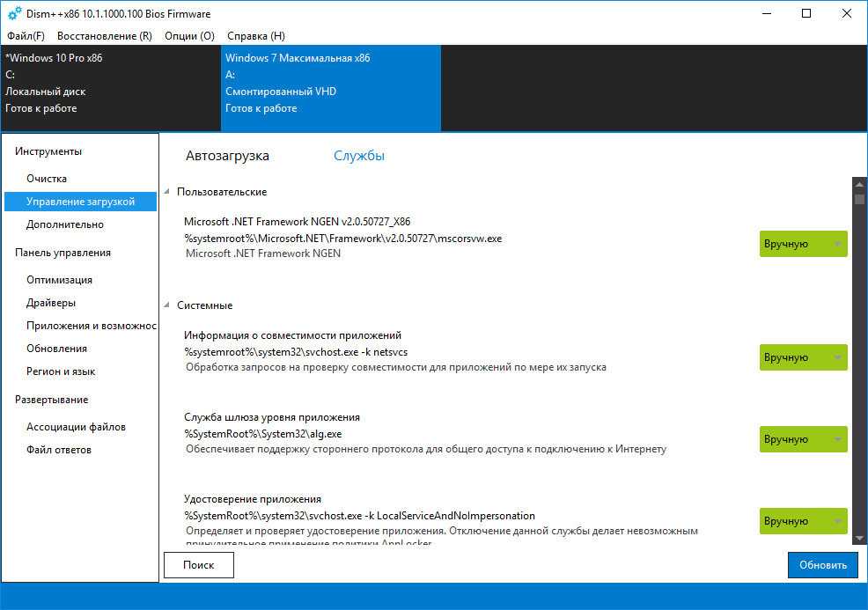Open the Опции (O) menu
Viewport: 868px width, 610px height.
(x=189, y=36)
